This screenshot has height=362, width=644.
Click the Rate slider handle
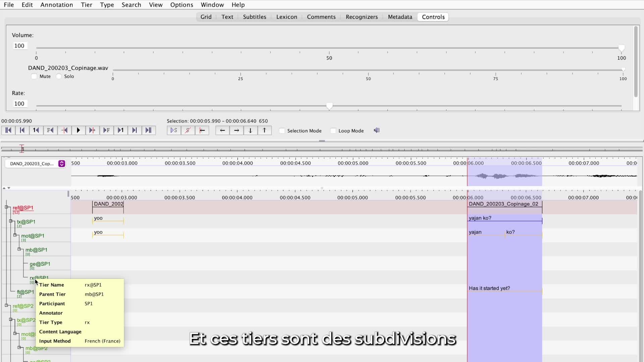click(x=329, y=106)
